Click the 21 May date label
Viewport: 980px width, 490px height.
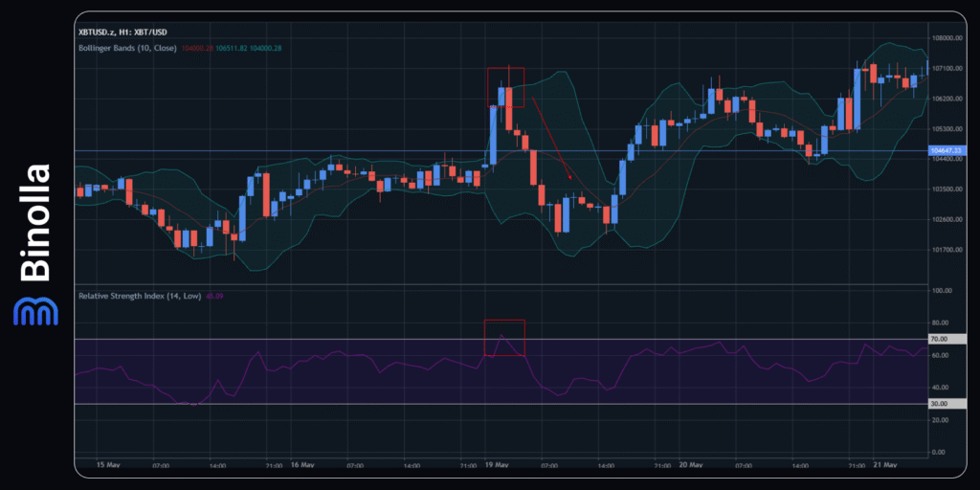[x=884, y=465]
